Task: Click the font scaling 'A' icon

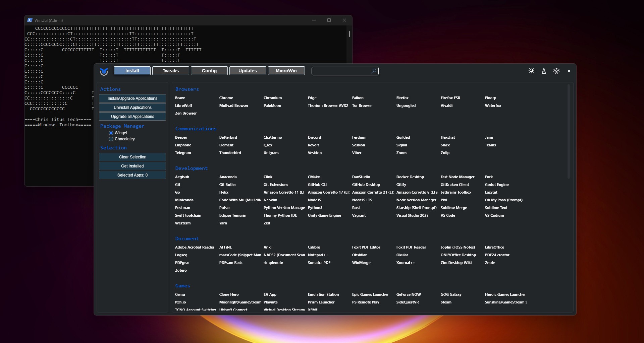Action: point(544,71)
